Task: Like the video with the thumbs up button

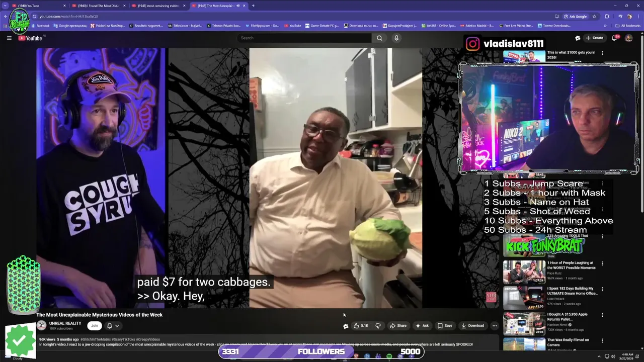Action: point(361,326)
